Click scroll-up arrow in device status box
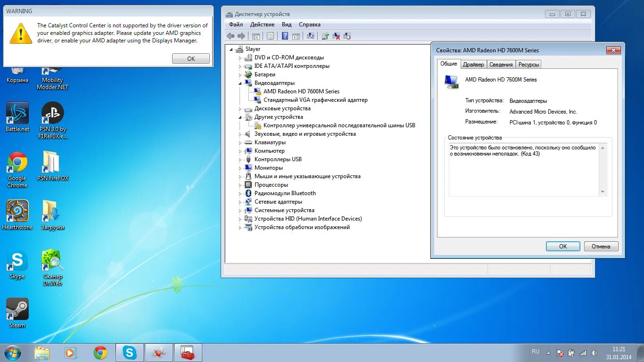 click(x=603, y=148)
